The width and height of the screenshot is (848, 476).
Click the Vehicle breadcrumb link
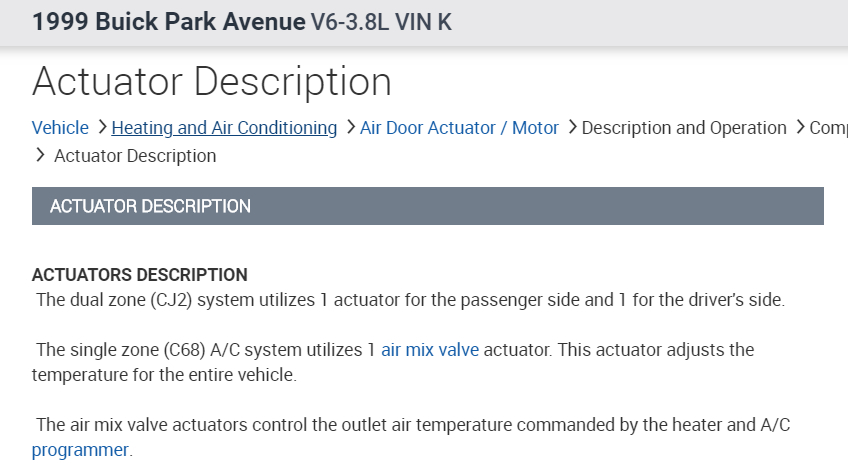click(x=60, y=128)
